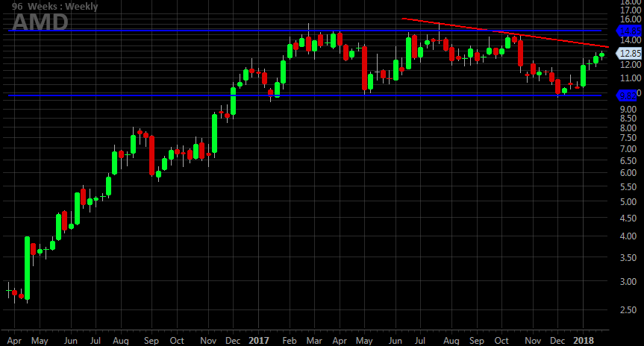Image resolution: width=644 pixels, height=346 pixels.
Task: Click the 4.50 price axis label
Action: pyautogui.click(x=628, y=218)
